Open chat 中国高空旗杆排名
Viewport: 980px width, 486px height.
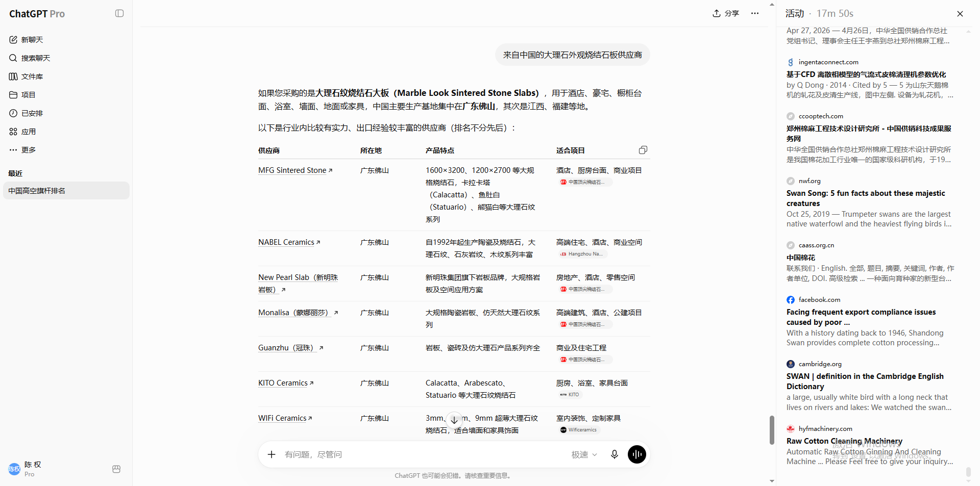[x=66, y=191]
